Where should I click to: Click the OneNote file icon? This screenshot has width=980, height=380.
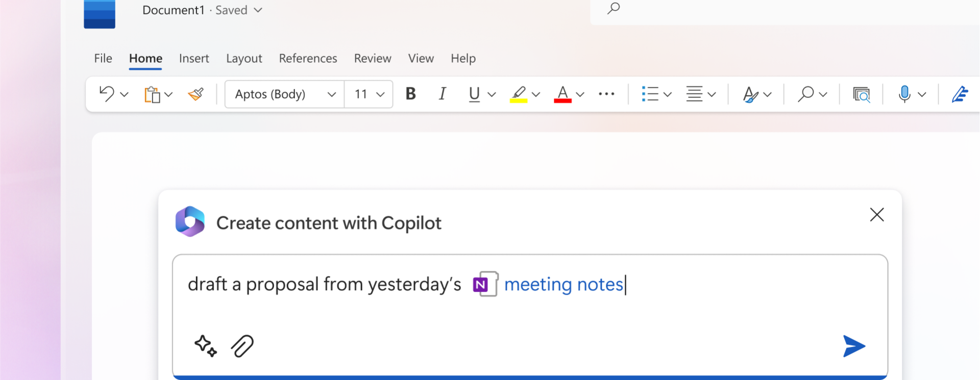coord(485,284)
